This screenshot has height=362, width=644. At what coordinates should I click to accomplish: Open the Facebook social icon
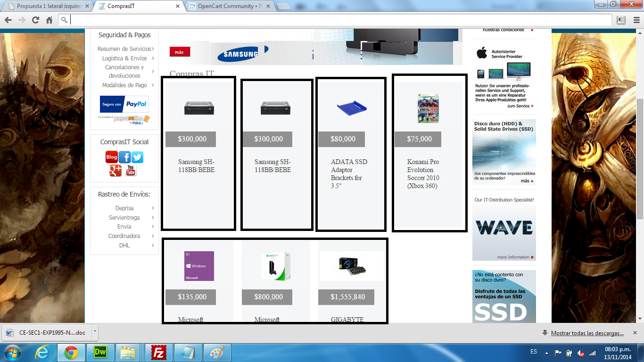point(124,157)
